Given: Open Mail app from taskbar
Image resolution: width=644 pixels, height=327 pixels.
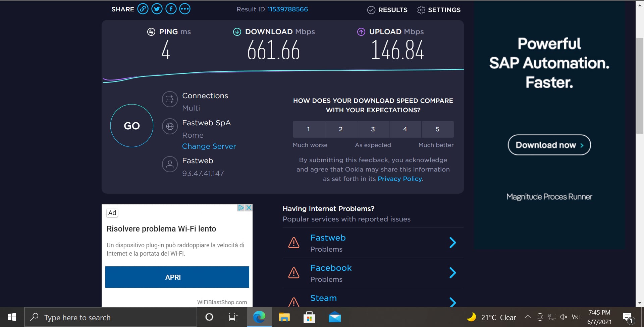Looking at the screenshot, I should [335, 317].
